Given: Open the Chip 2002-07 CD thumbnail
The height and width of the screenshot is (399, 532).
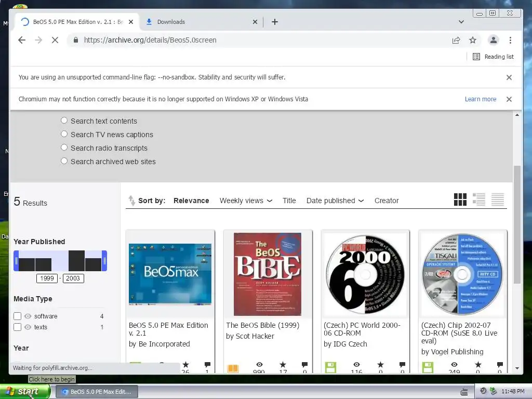Looking at the screenshot, I should 463,274.
